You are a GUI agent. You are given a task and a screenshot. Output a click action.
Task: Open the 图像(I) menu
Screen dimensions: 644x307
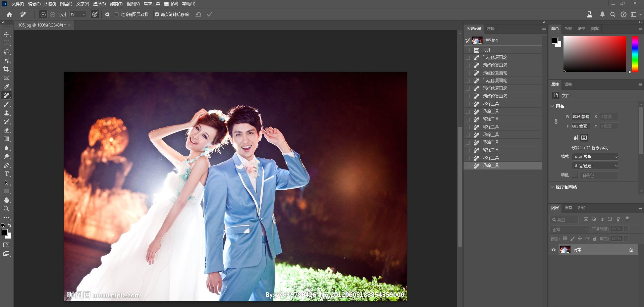tap(50, 4)
